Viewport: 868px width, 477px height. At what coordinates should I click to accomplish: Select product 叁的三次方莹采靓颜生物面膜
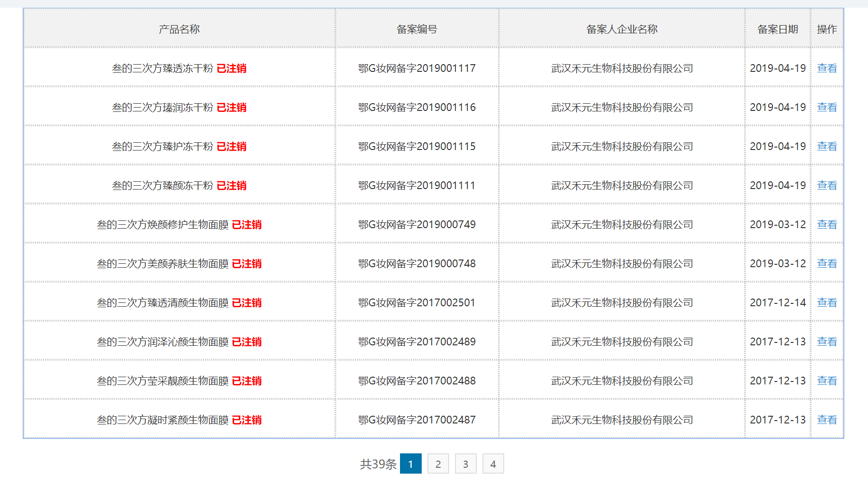coord(163,381)
